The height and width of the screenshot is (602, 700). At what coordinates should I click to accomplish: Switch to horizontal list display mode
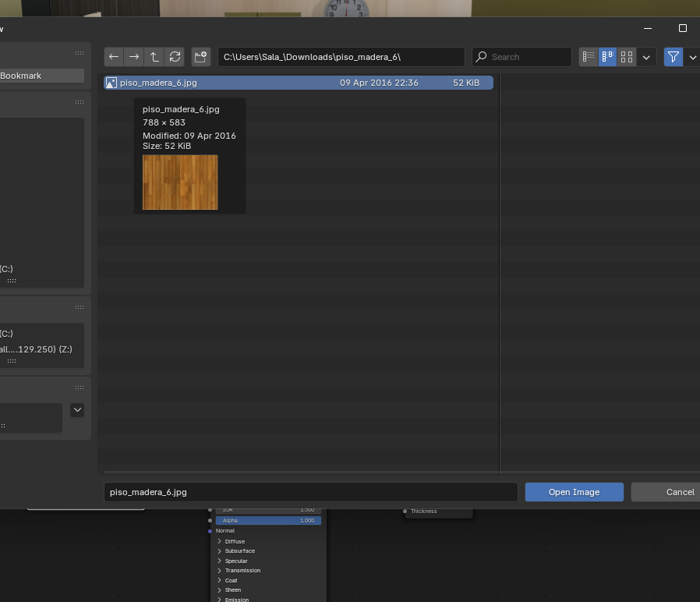tap(607, 57)
